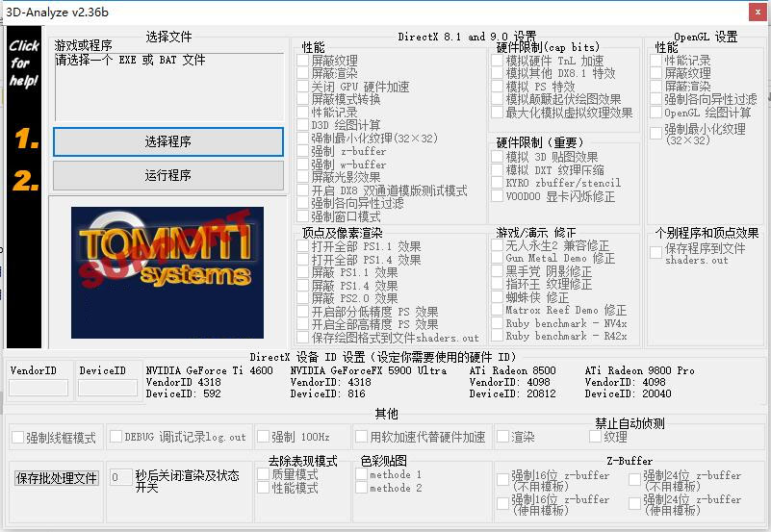Toggle VOODOO 显卡闪烁修正 checkbox

(498, 196)
